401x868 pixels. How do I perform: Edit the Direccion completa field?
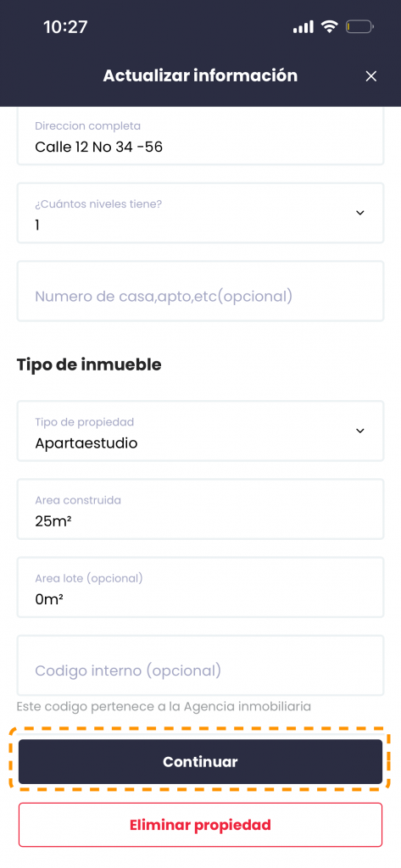point(200,136)
